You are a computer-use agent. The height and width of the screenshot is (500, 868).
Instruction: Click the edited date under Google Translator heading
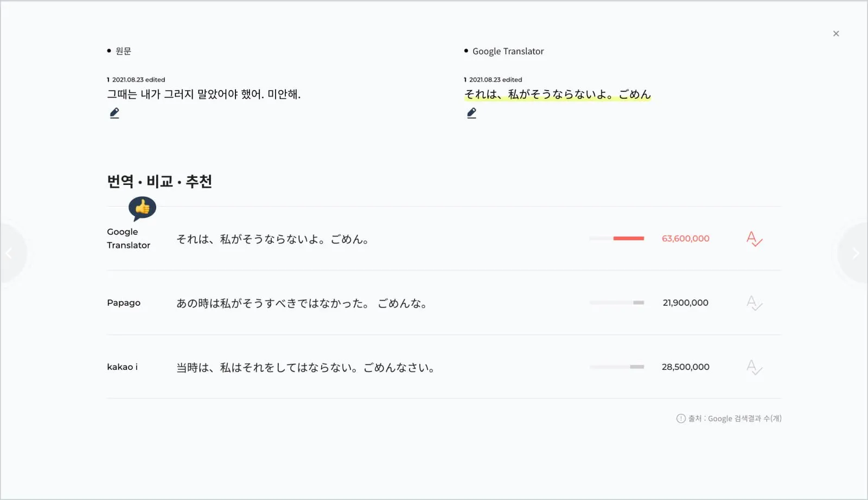(x=495, y=80)
